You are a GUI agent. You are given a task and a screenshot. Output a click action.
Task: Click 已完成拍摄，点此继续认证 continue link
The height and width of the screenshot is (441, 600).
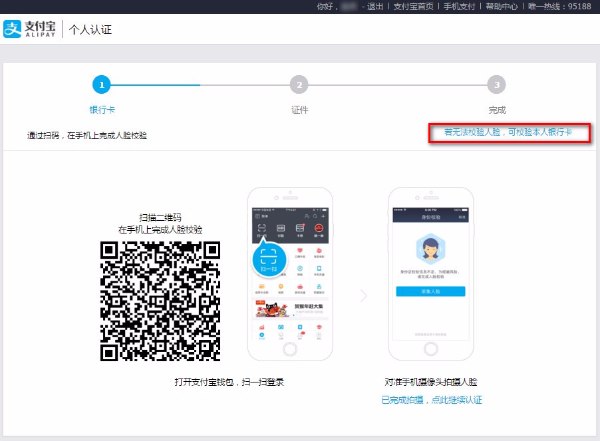coord(432,400)
